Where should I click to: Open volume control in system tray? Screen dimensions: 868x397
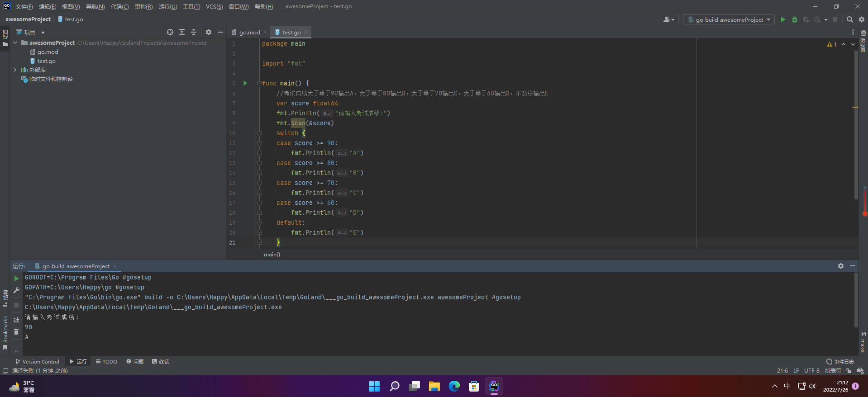click(812, 386)
